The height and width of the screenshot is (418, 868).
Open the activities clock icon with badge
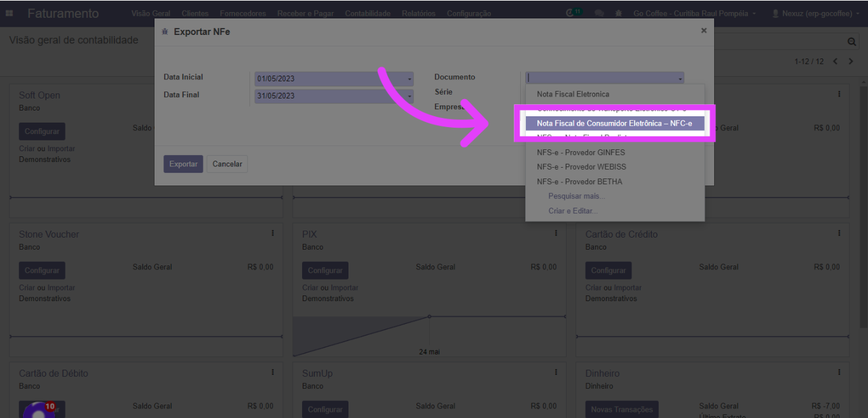point(572,13)
